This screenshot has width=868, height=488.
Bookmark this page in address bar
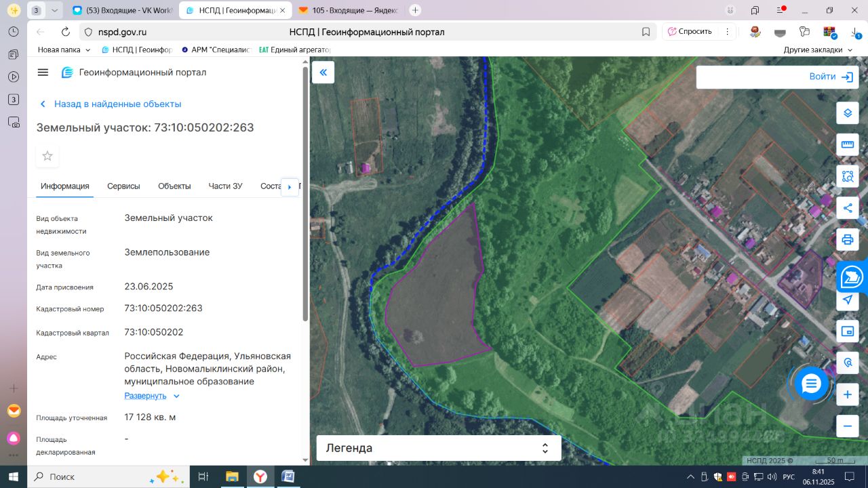coord(646,32)
